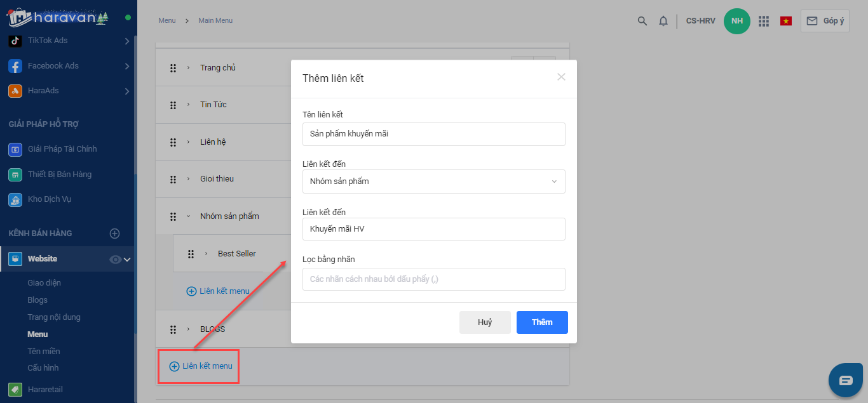Click the Thêm button
868x403 pixels.
pos(542,322)
